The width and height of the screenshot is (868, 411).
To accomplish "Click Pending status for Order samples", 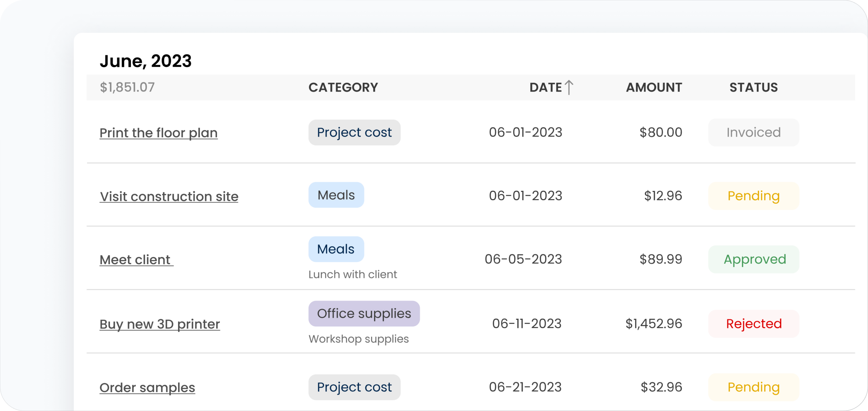I will [x=754, y=387].
